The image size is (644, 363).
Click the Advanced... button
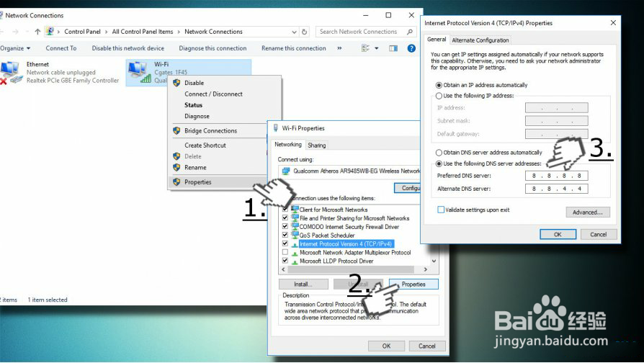click(x=588, y=212)
